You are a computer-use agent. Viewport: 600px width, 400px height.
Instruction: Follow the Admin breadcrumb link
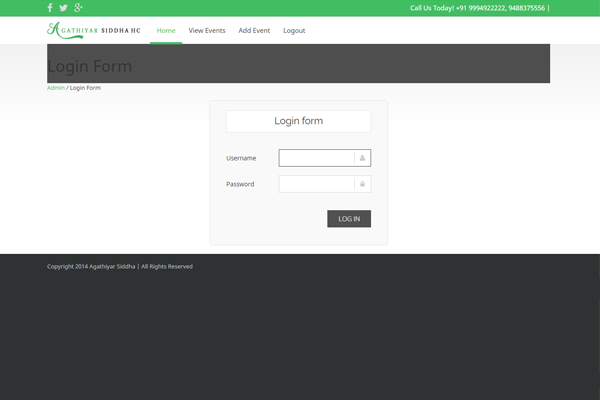click(56, 88)
